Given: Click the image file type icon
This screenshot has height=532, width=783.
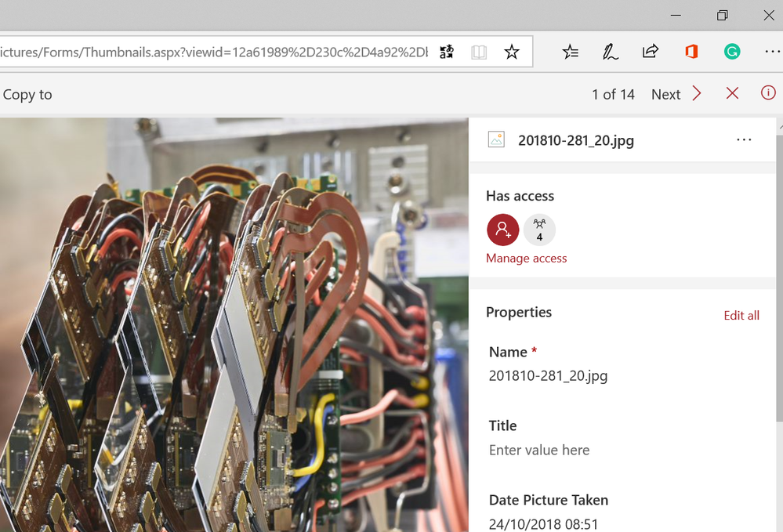Looking at the screenshot, I should pyautogui.click(x=496, y=139).
